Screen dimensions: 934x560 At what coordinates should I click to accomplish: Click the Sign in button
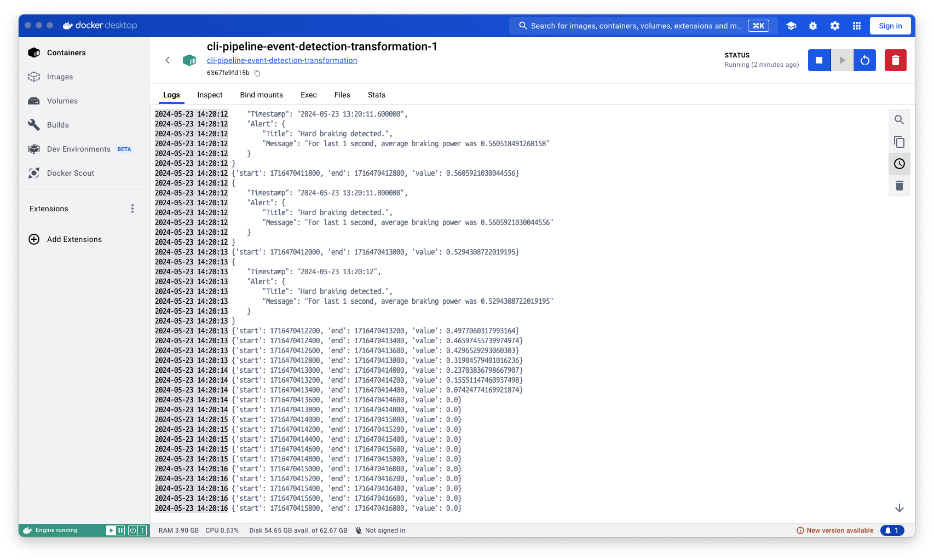(x=890, y=26)
